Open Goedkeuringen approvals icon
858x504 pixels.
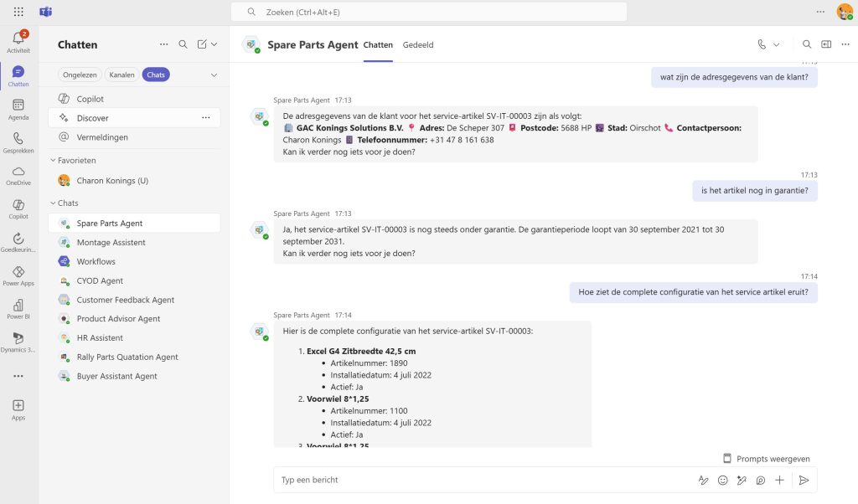click(x=18, y=242)
